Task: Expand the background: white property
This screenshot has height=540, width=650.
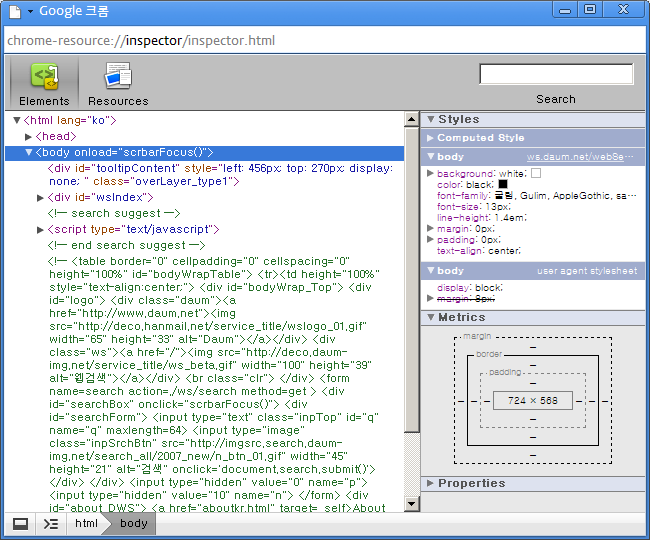Action: (430, 173)
